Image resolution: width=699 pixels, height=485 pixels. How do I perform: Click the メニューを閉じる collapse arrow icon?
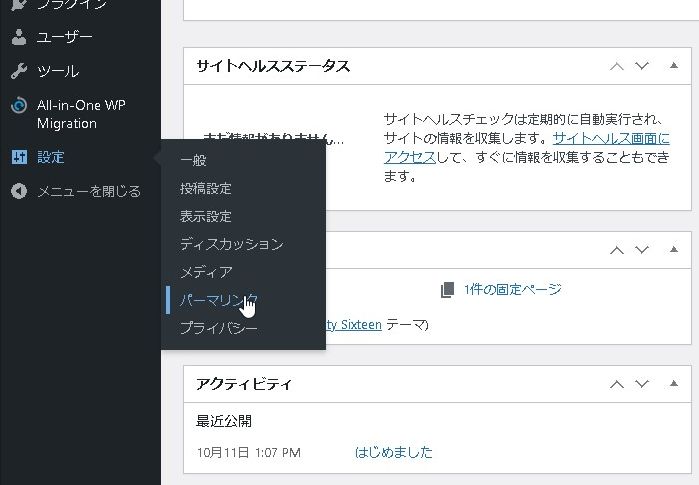[18, 191]
